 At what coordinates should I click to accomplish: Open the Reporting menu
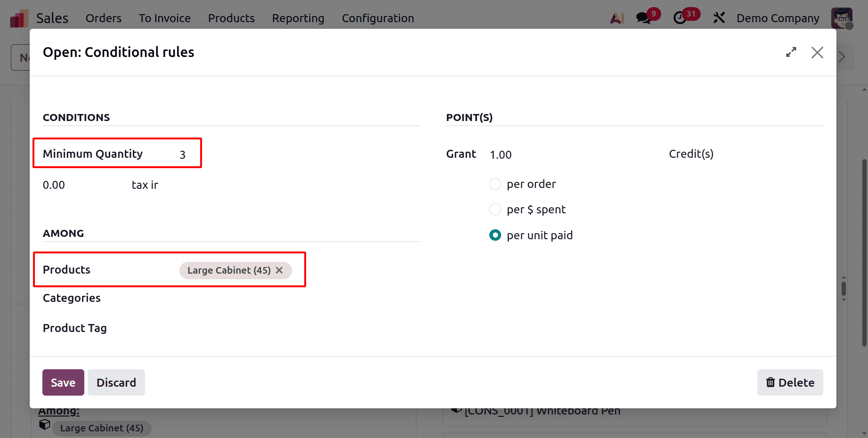tap(298, 18)
